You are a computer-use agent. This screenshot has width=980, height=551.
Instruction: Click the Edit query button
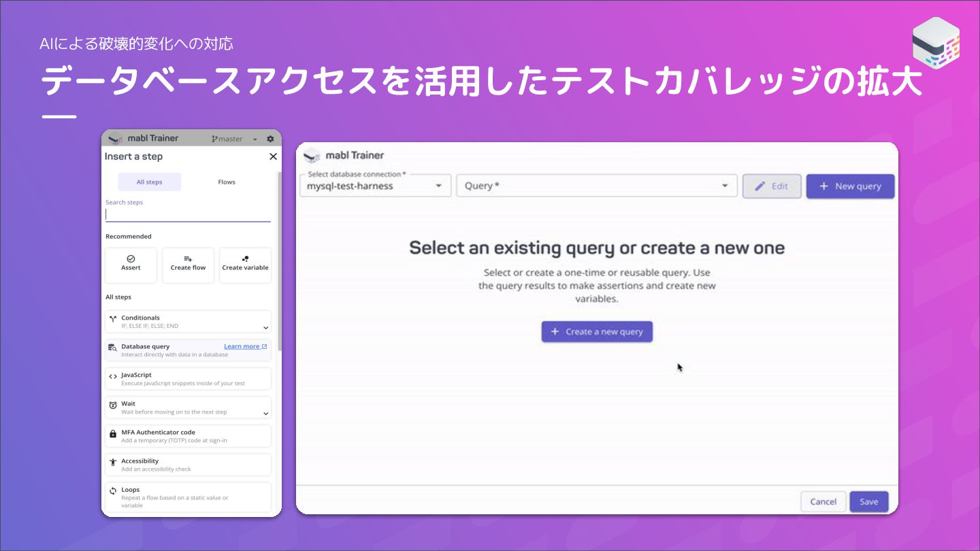click(772, 186)
